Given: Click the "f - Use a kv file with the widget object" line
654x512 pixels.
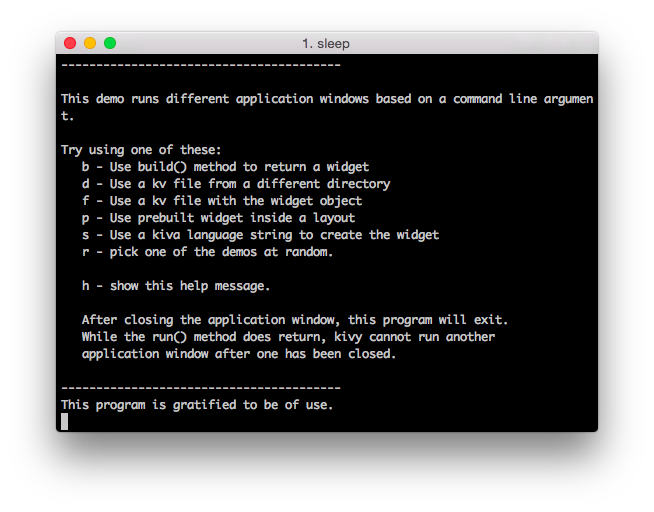Looking at the screenshot, I should point(221,201).
